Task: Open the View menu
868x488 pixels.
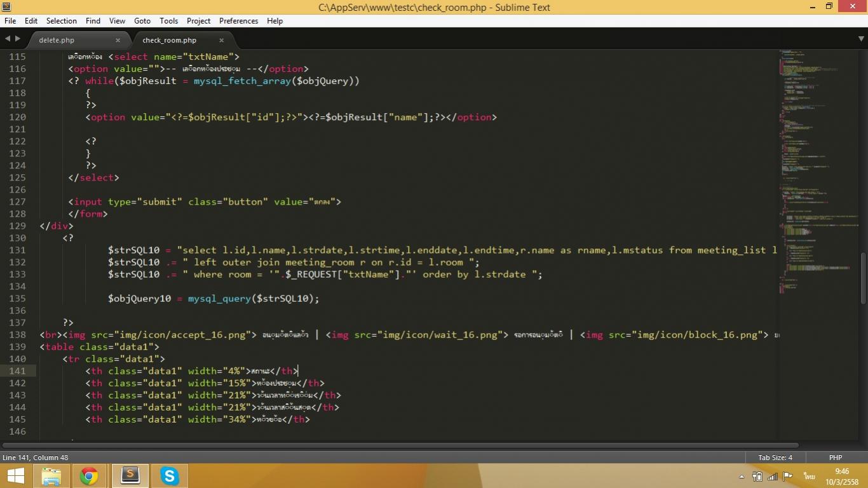Action: (x=117, y=21)
